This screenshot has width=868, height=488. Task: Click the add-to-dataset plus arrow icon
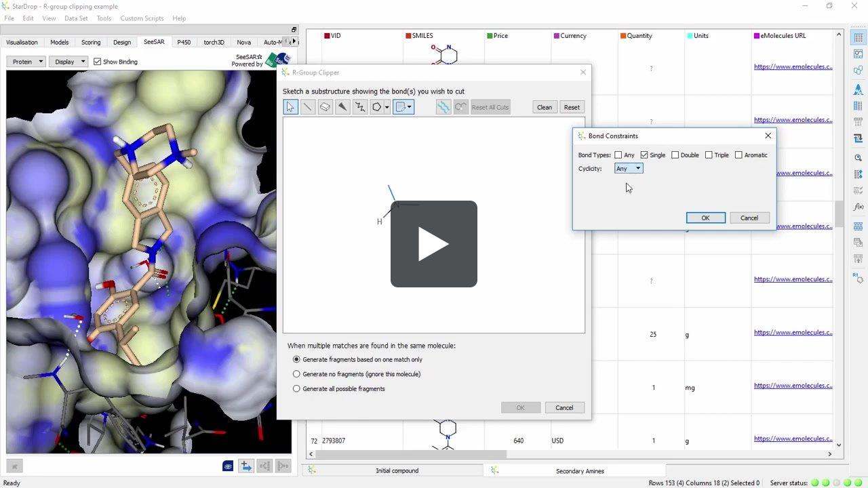(245, 466)
